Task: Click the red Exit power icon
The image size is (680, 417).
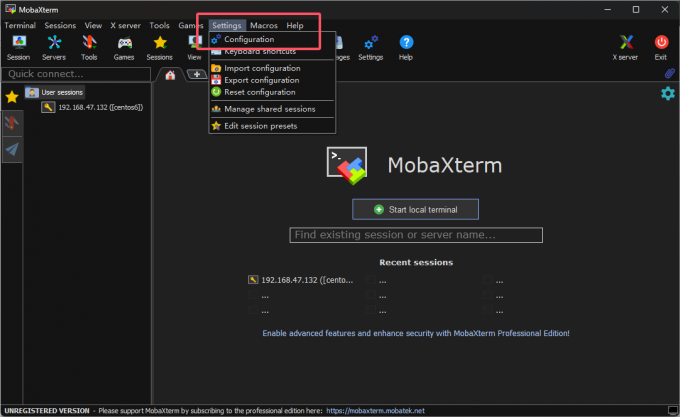Action: pos(661,48)
